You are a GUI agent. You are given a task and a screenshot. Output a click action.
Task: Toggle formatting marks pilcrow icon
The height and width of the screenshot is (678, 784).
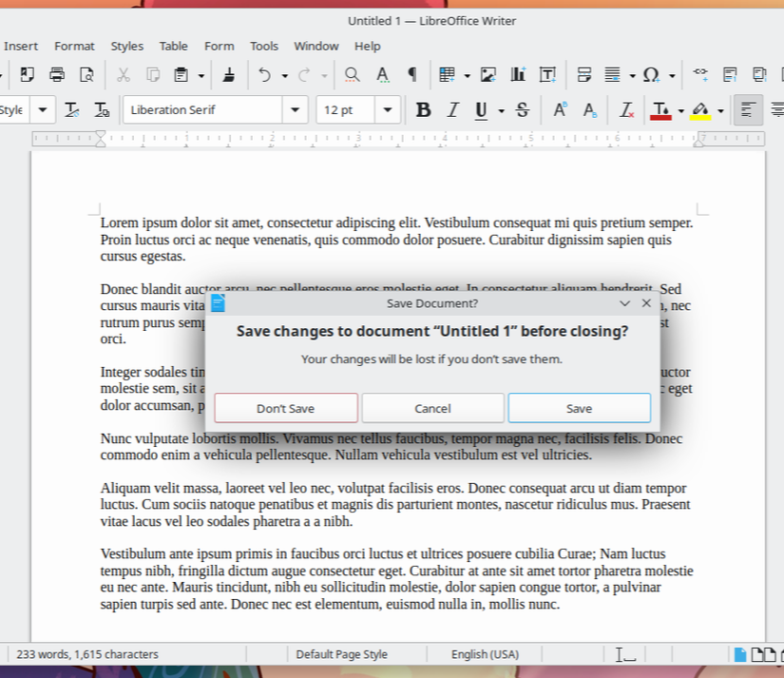(412, 75)
